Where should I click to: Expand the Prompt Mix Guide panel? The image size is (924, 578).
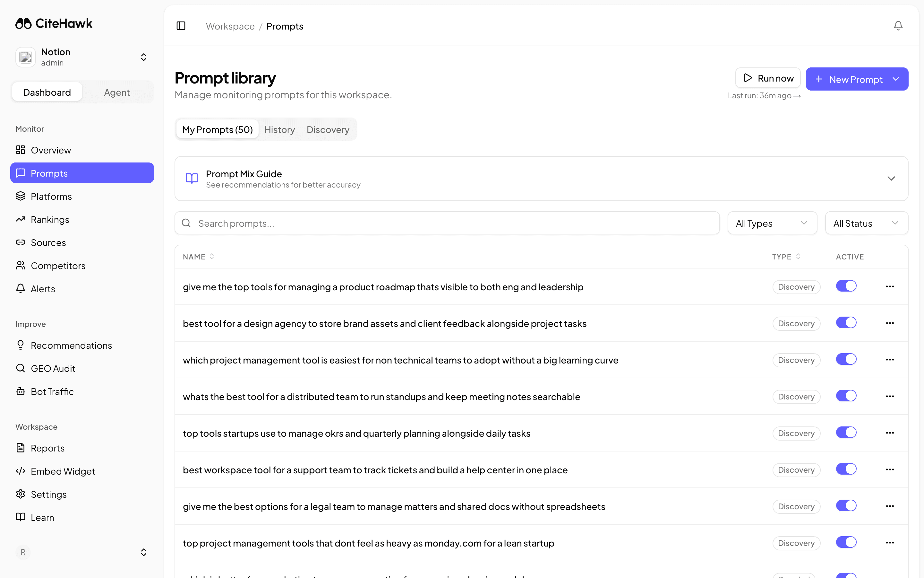pos(891,179)
